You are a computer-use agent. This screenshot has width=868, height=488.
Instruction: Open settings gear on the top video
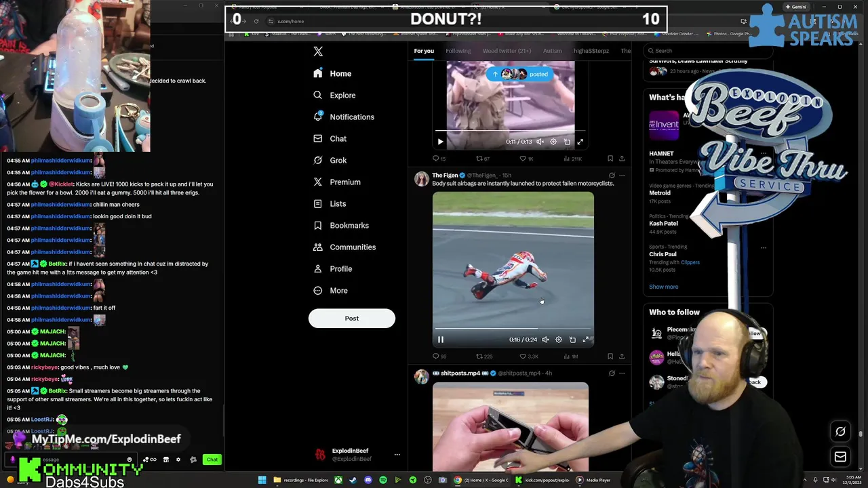(553, 142)
